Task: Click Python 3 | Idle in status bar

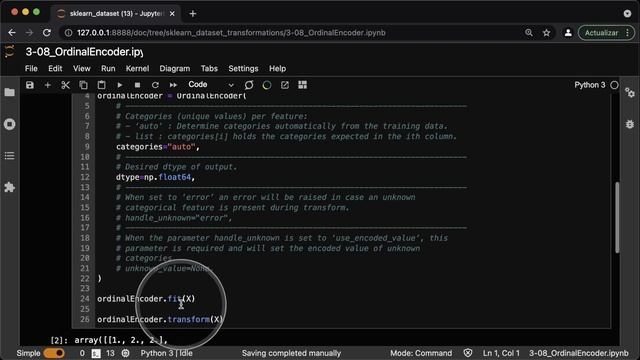Action: pyautogui.click(x=167, y=353)
